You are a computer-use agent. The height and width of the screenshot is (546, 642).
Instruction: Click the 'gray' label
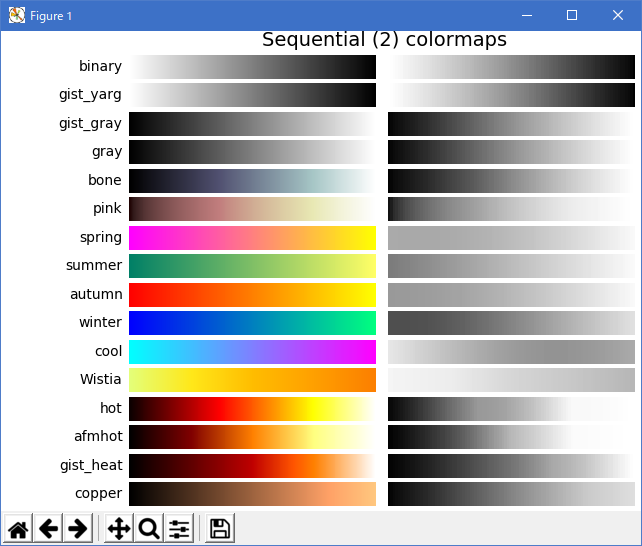click(x=107, y=152)
